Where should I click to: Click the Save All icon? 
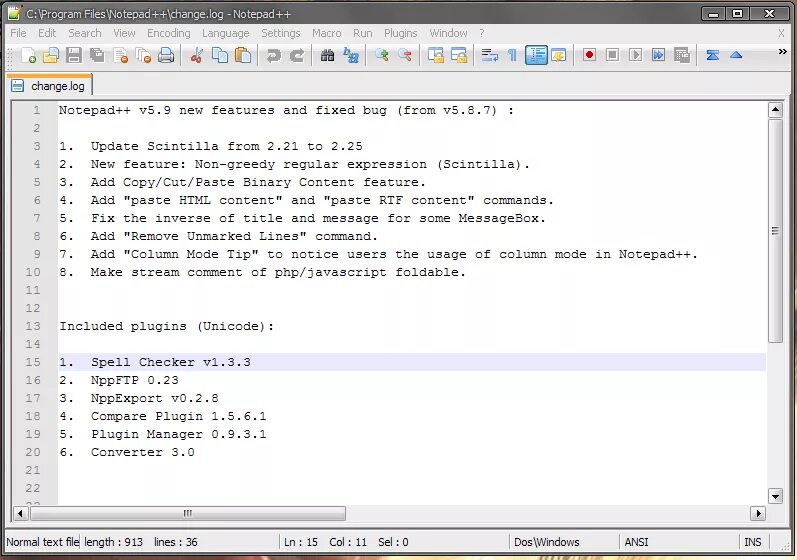97,55
